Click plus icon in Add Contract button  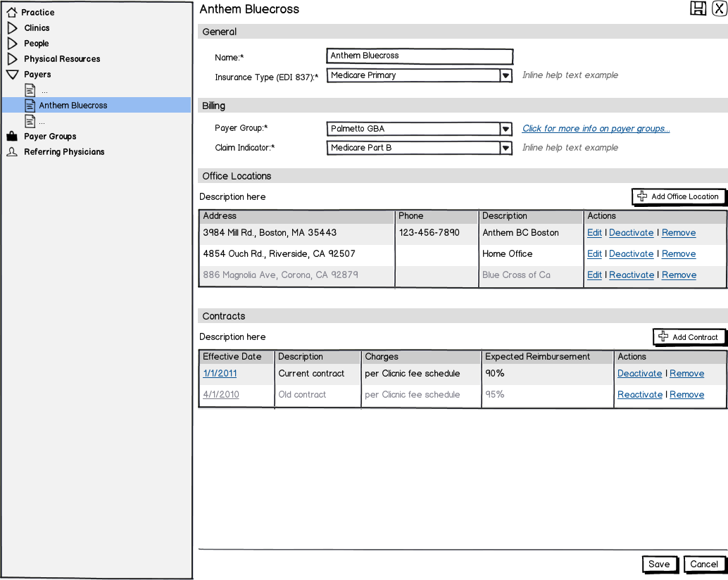click(663, 336)
